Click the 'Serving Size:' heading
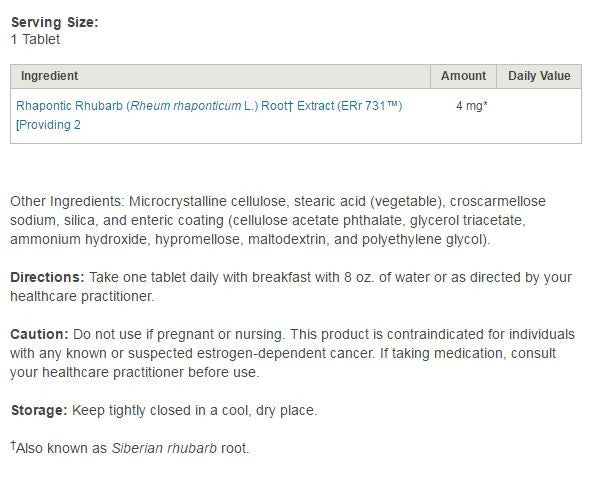 click(x=55, y=22)
